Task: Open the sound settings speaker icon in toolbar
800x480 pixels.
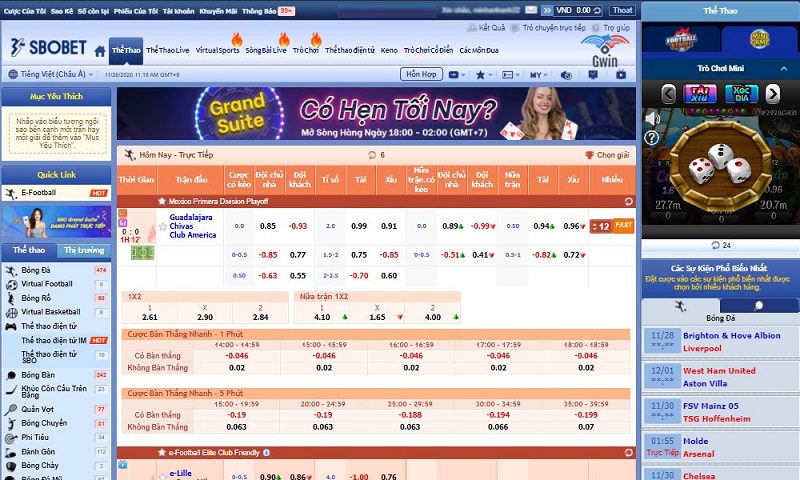Action: (x=566, y=75)
